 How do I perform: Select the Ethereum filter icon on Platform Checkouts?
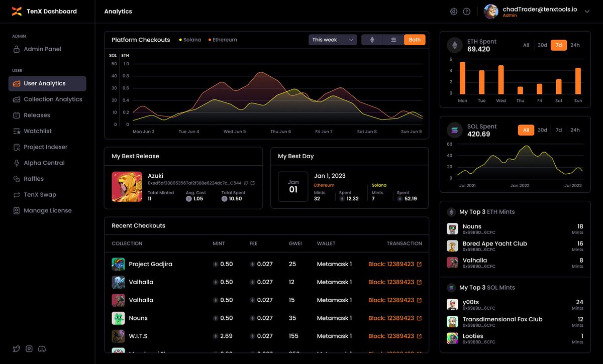372,40
